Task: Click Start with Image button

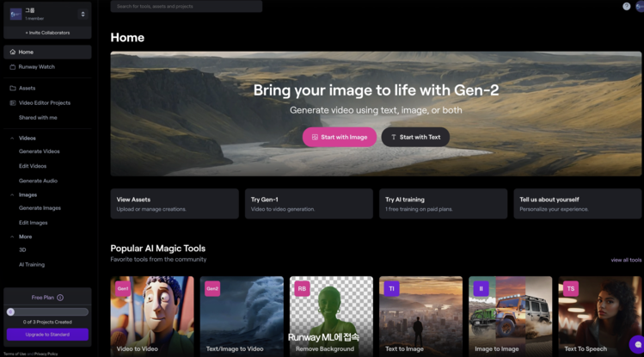Action: click(340, 138)
